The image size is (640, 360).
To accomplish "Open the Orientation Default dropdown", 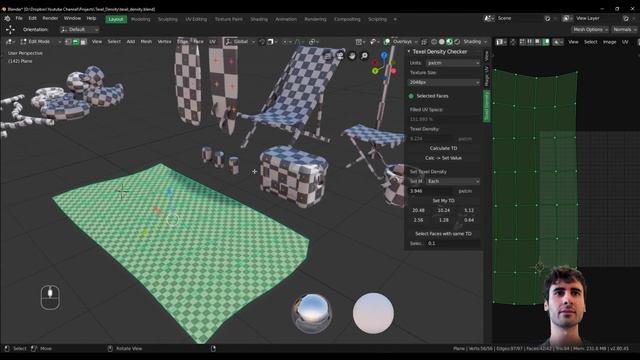I will point(79,29).
